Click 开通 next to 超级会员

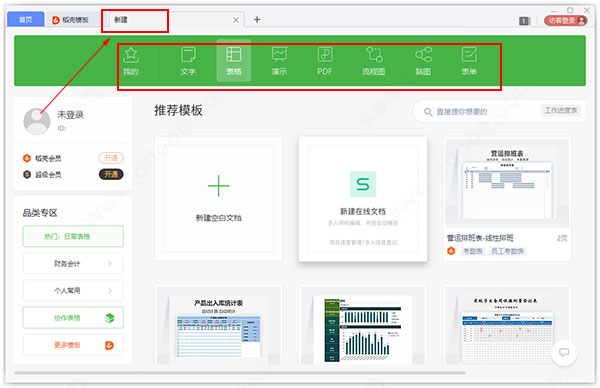coord(111,174)
